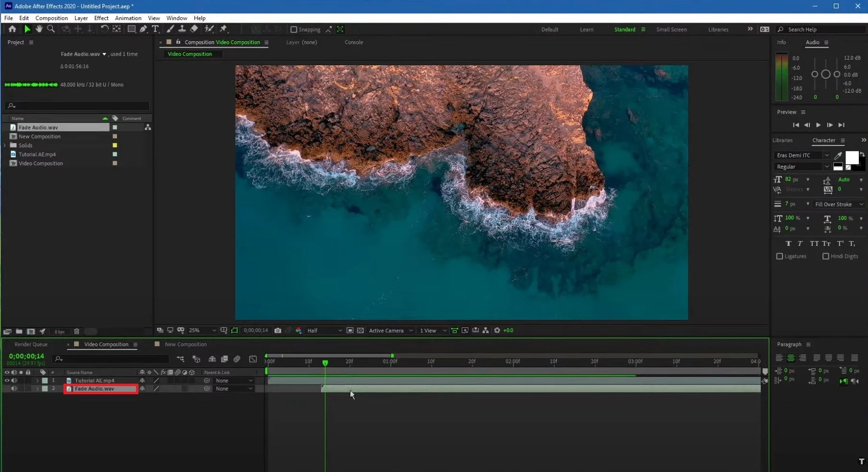Image resolution: width=868 pixels, height=472 pixels.
Task: Delete selected project item with trash icon
Action: pos(76,331)
